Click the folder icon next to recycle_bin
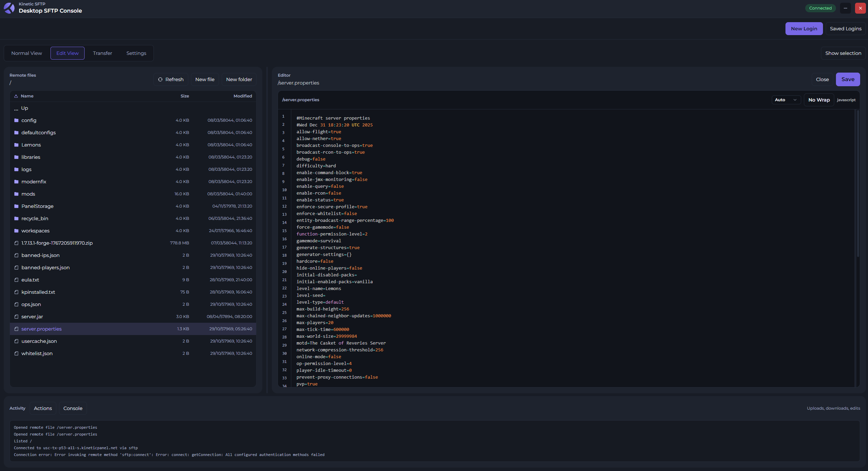 point(16,218)
